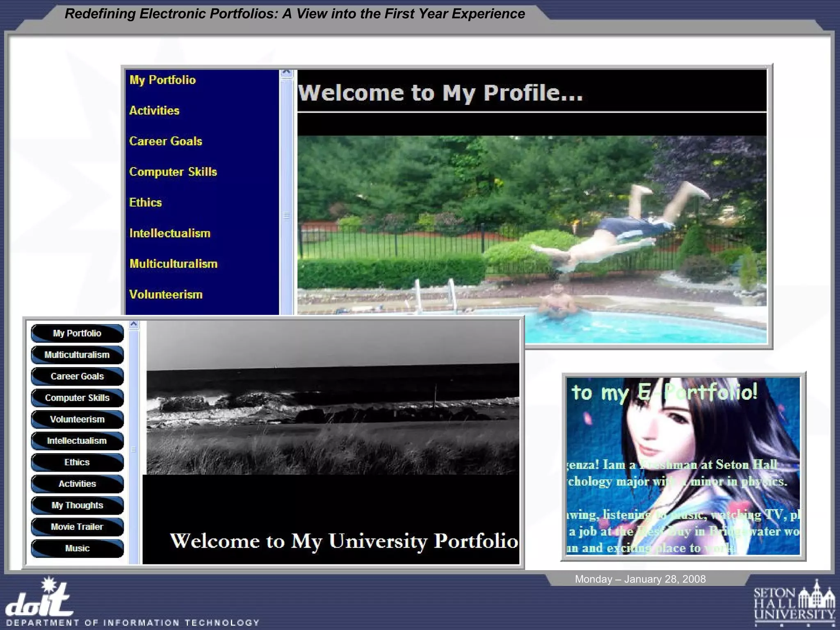Open the yellow Career Goals link
840x630 pixels.
(166, 141)
